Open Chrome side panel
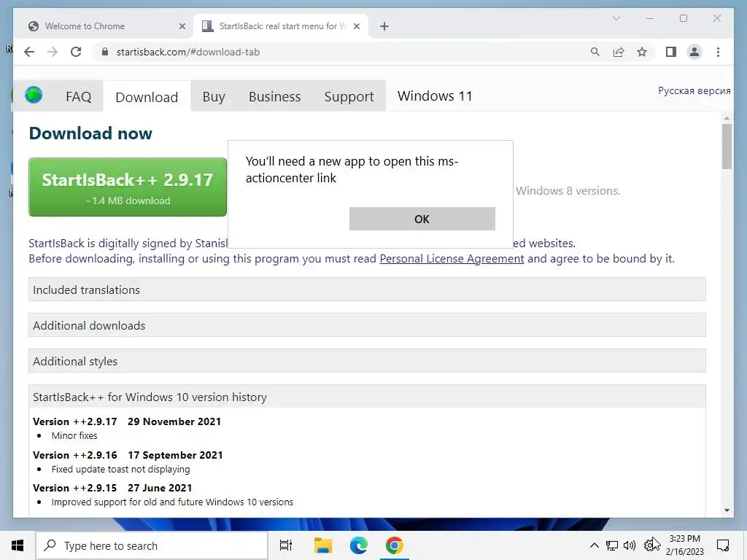 click(671, 52)
